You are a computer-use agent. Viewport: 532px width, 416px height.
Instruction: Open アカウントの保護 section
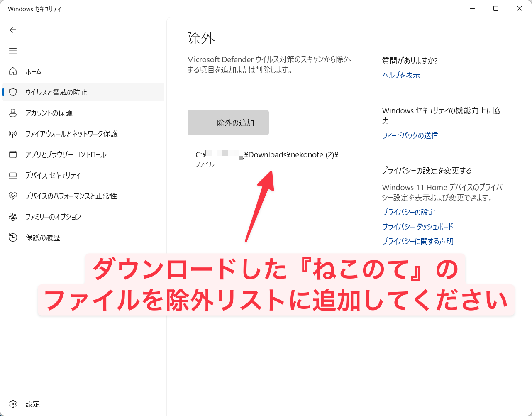(83, 113)
